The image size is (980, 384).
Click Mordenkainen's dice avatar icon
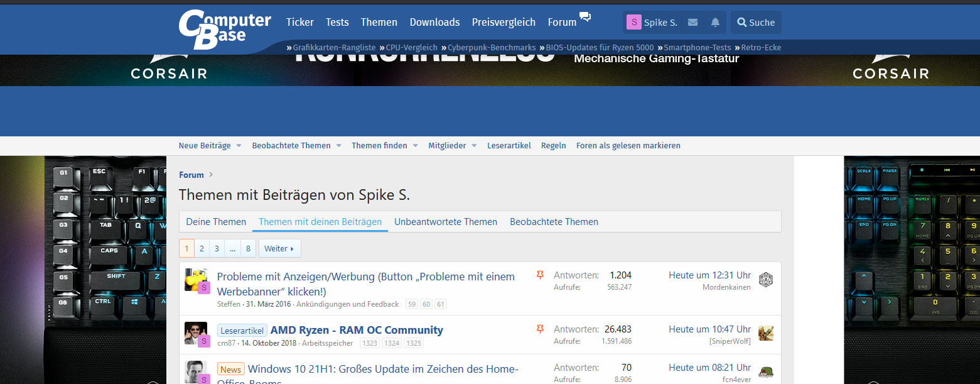tap(765, 280)
